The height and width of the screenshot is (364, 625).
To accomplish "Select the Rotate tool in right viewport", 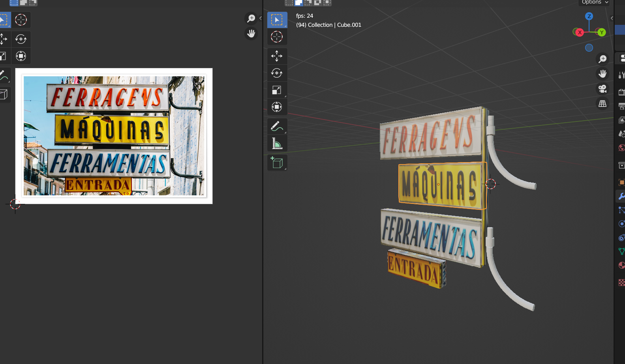I will (x=277, y=73).
